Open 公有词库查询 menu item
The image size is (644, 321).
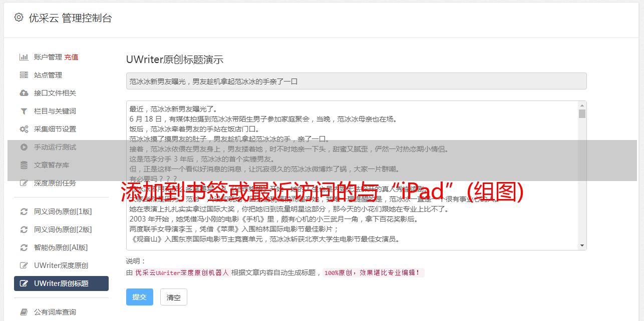[x=55, y=312]
